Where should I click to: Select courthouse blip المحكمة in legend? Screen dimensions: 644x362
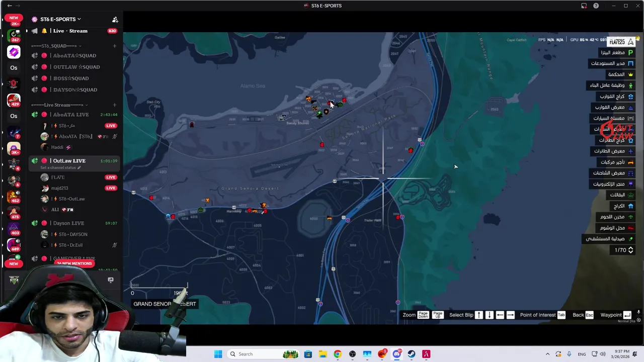[620, 74]
